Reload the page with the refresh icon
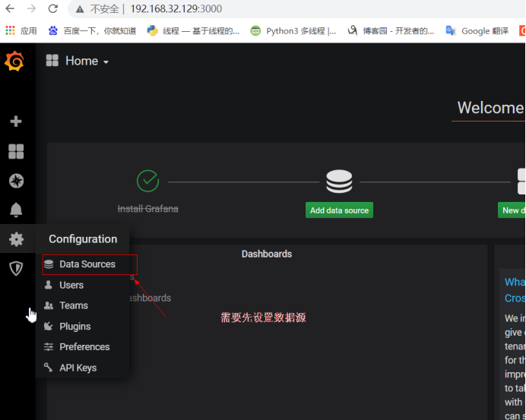Viewport: 526px width, 420px height. point(53,8)
